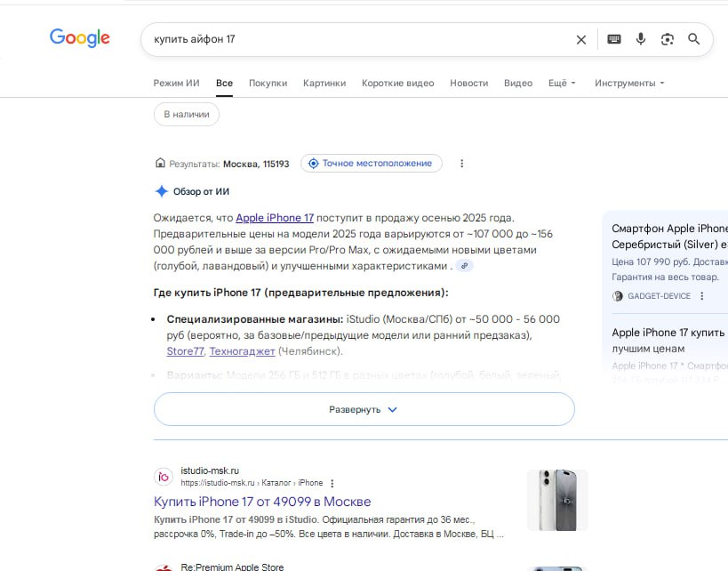Switch to the «Покупки» tab
The height and width of the screenshot is (571, 728).
coord(268,83)
